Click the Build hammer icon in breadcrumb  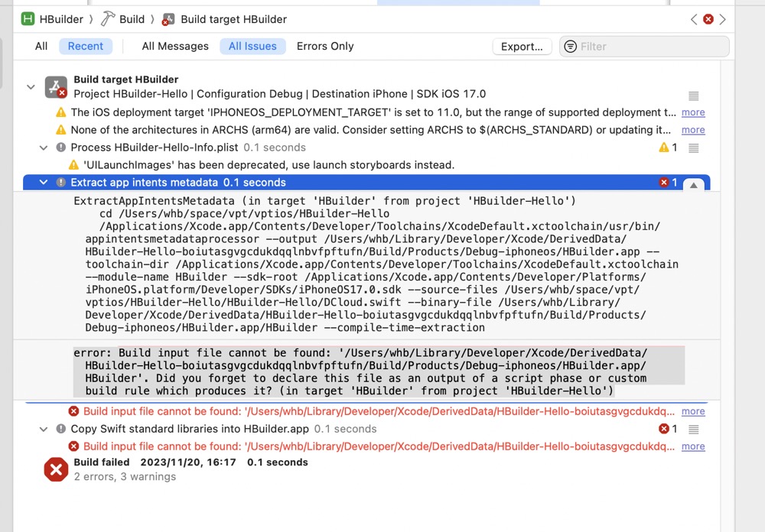point(107,19)
